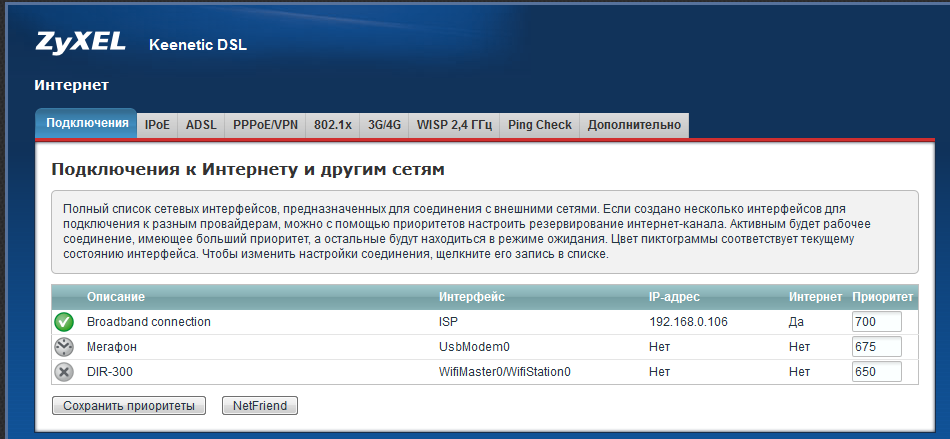Select the Дополнительно tab

(634, 125)
